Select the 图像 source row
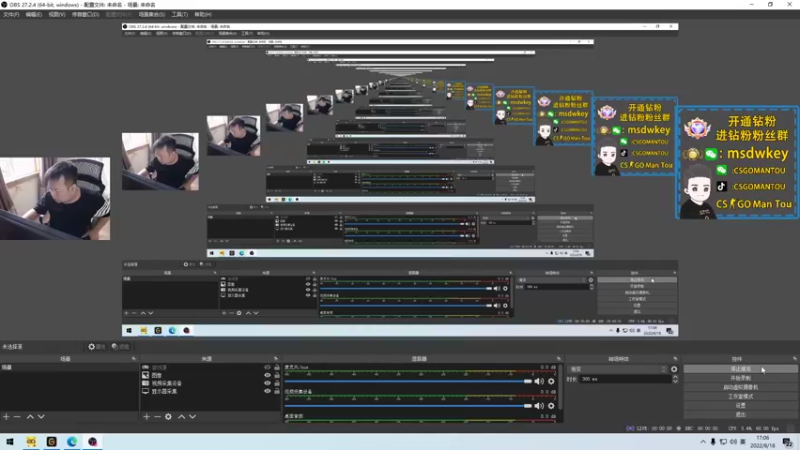800x450 pixels. point(209,375)
